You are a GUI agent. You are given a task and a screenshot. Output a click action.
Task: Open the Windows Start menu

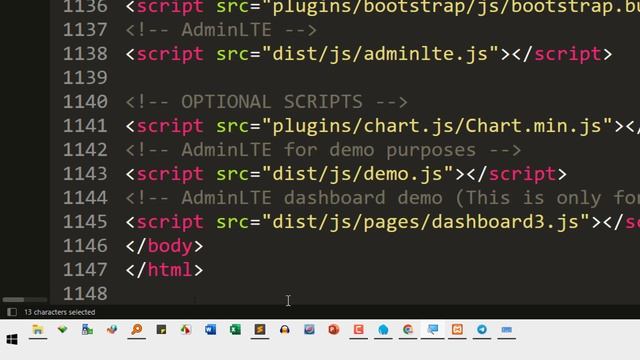pos(12,339)
